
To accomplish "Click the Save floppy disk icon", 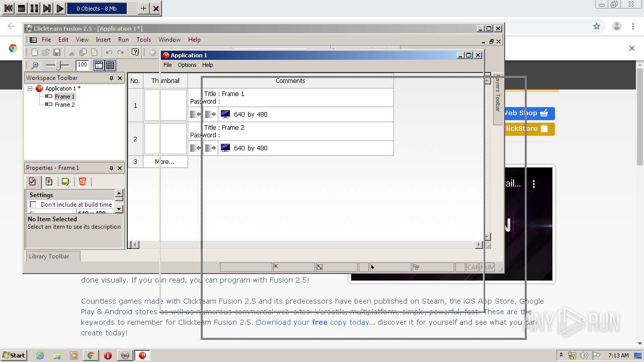I will pos(57,52).
